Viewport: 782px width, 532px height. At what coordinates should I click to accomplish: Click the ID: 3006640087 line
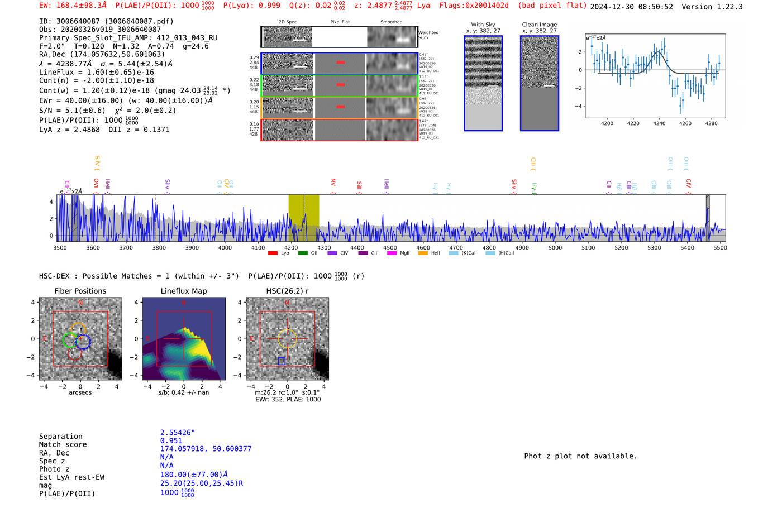[106, 21]
